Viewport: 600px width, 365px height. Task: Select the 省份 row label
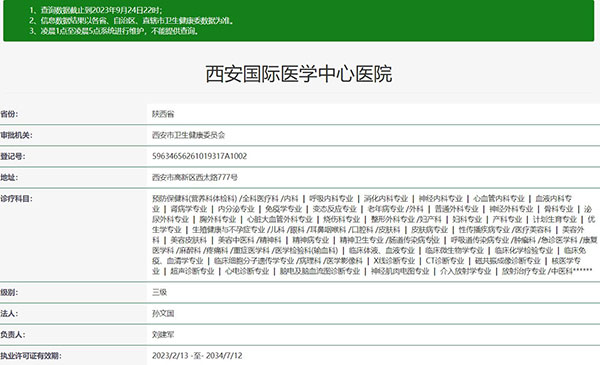click(9, 114)
